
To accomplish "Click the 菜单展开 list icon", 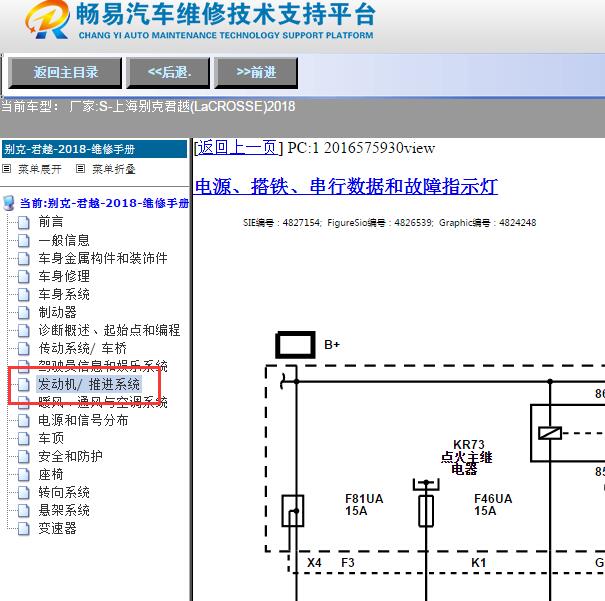I will point(7,169).
